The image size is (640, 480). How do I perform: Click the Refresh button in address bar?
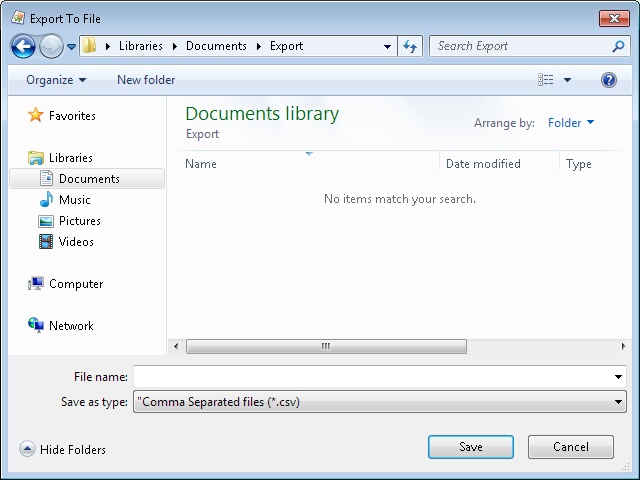[x=410, y=46]
